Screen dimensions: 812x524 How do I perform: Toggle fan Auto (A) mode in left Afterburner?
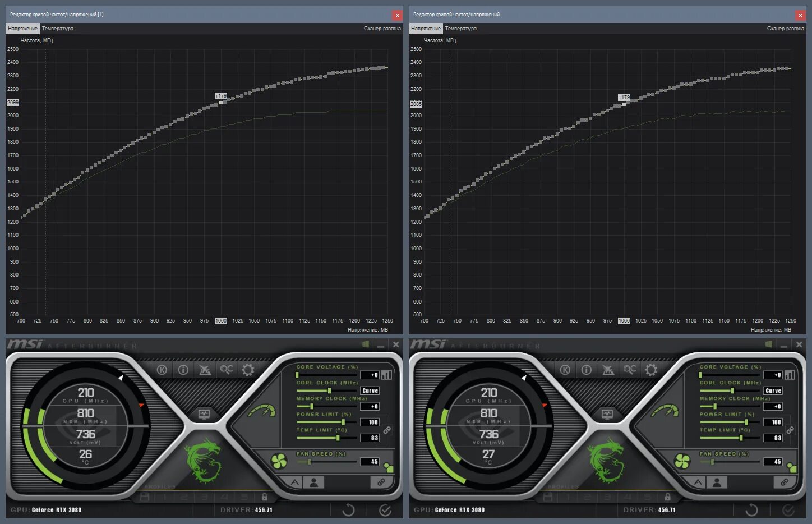295,482
